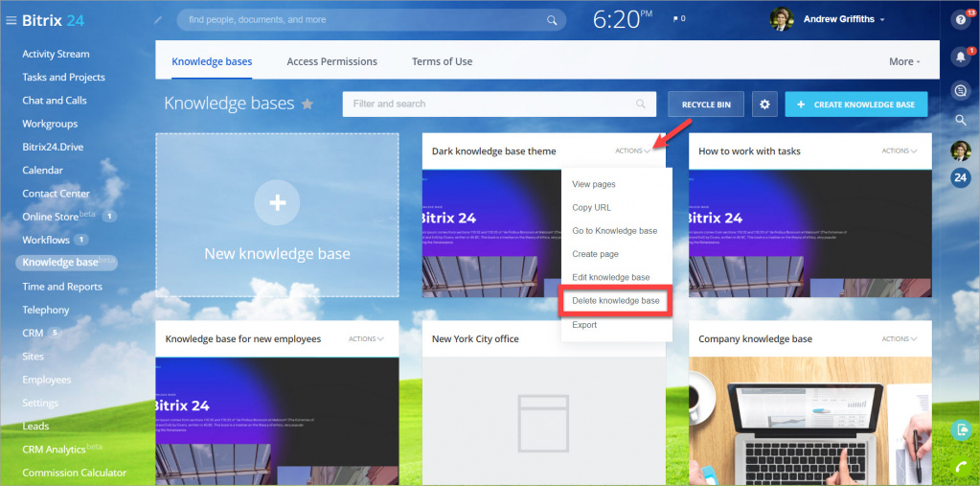This screenshot has width=980, height=486.
Task: Switch to Access Permissions tab
Action: click(x=331, y=61)
